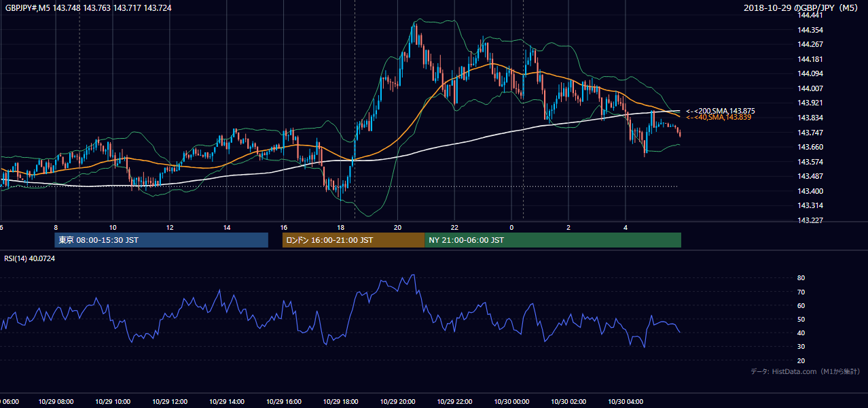Screen dimensions: 868x408
Task: Click the NY 21:00-06:00 JST session bar
Action: (x=553, y=240)
